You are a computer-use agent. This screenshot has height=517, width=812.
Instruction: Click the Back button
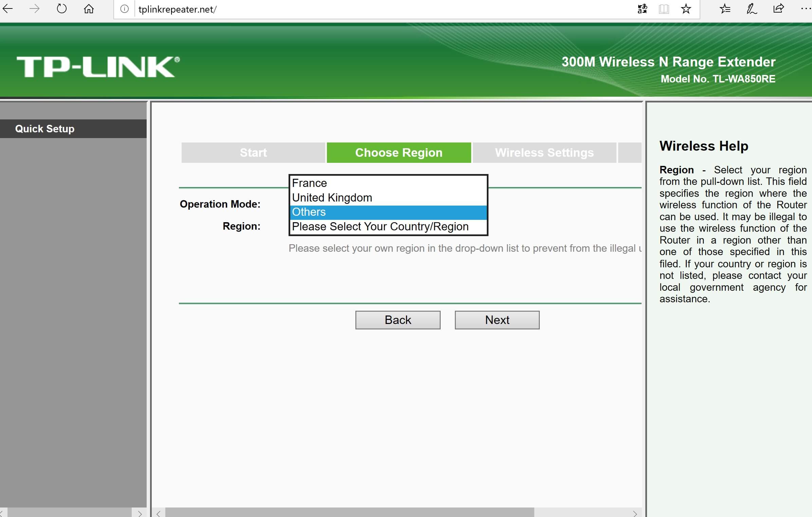[x=398, y=320]
